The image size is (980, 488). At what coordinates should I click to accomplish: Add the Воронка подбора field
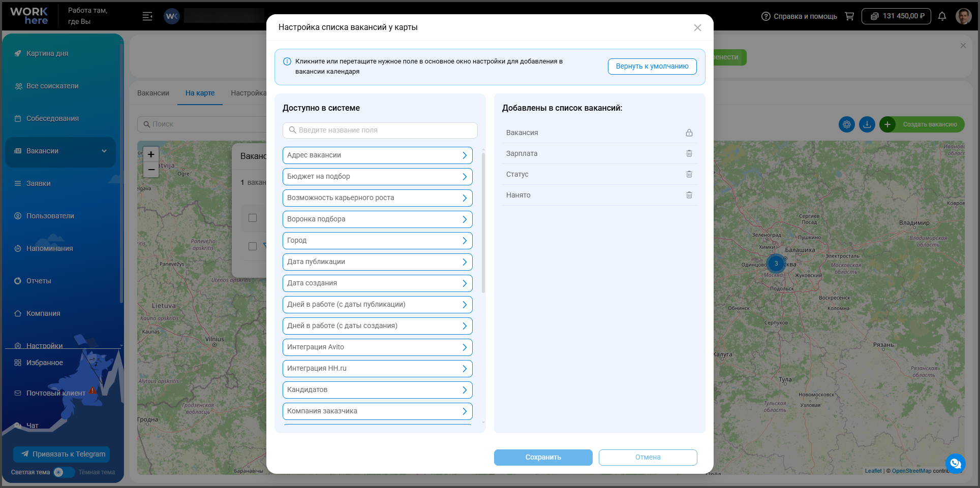click(378, 219)
